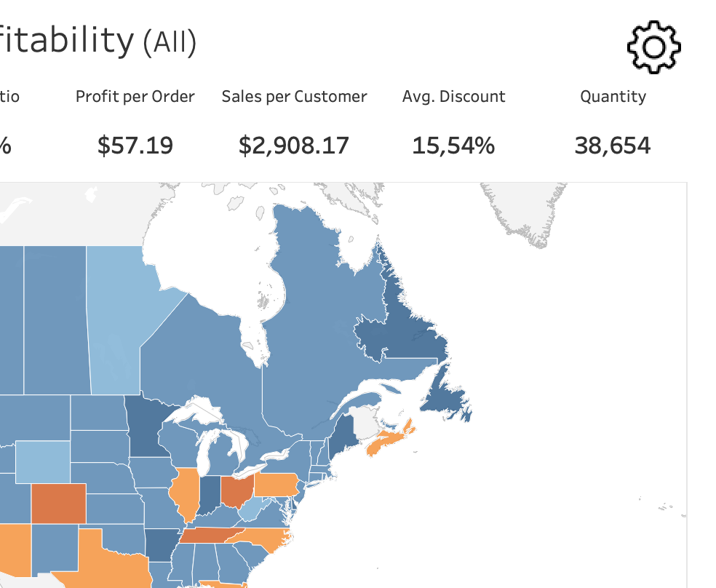716x588 pixels.
Task: Select the $2,908.17 sales value
Action: point(294,146)
